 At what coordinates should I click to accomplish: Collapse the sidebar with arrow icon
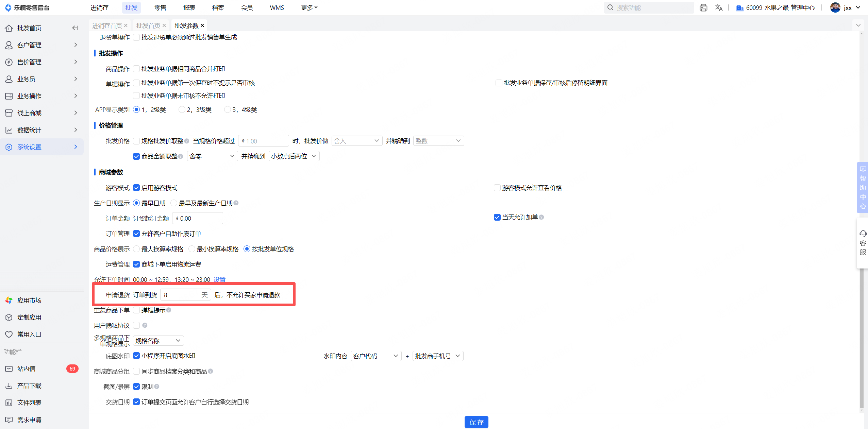pos(75,28)
